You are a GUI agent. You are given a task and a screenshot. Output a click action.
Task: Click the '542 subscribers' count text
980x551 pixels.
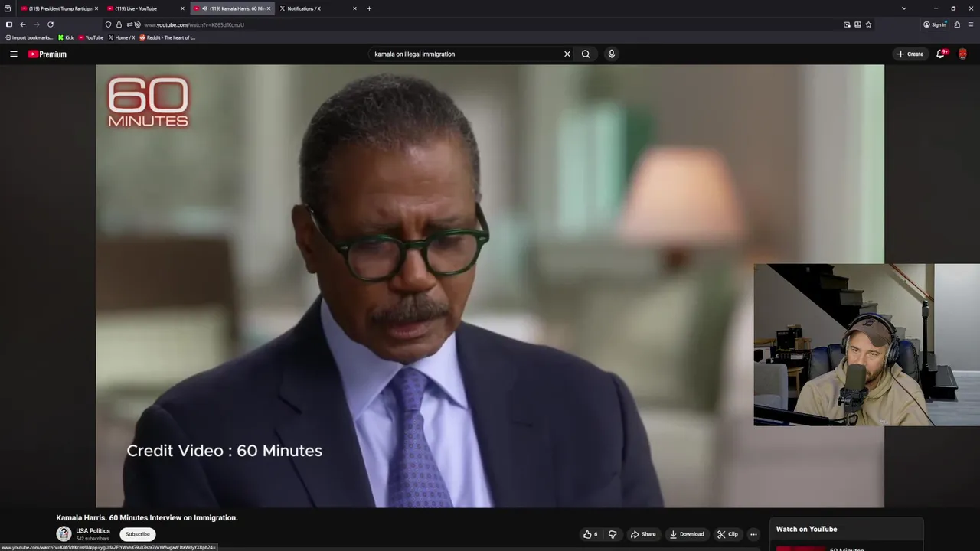pos(92,539)
